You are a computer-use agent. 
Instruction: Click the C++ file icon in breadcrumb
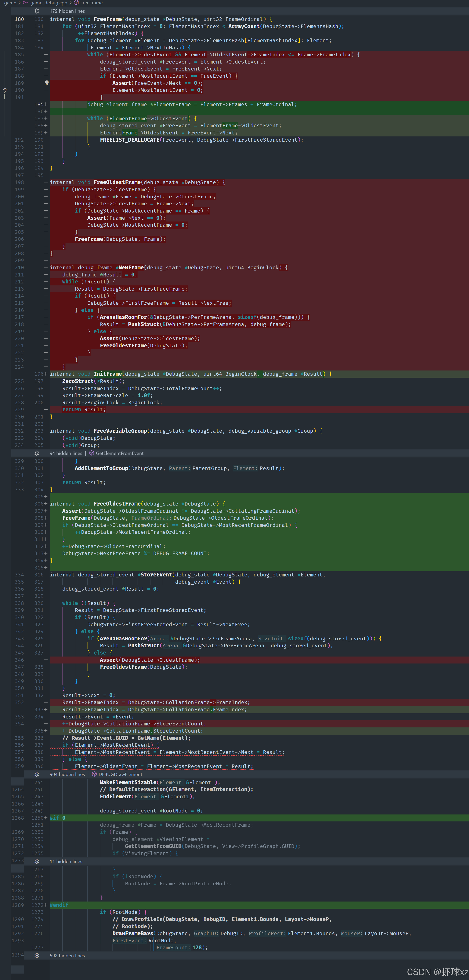25,3
